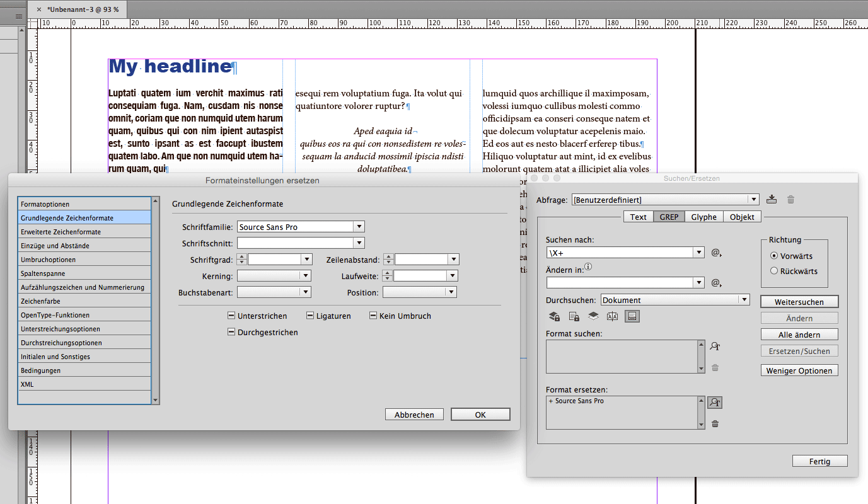
Task: Enable searching in locked layers
Action: pyautogui.click(x=554, y=316)
